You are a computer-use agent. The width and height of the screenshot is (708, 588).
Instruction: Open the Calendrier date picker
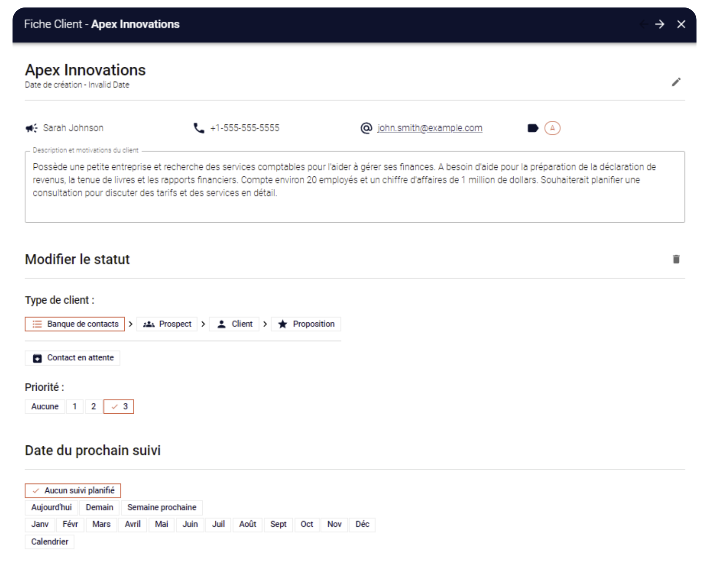(x=50, y=542)
